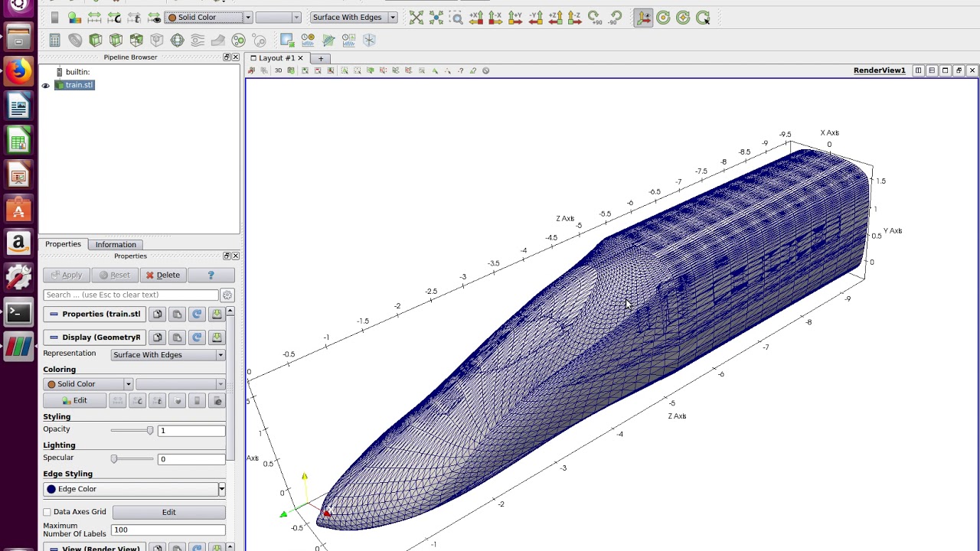Toggle the orientation axes visibility icon
Image resolution: width=980 pixels, height=551 pixels.
(x=643, y=17)
